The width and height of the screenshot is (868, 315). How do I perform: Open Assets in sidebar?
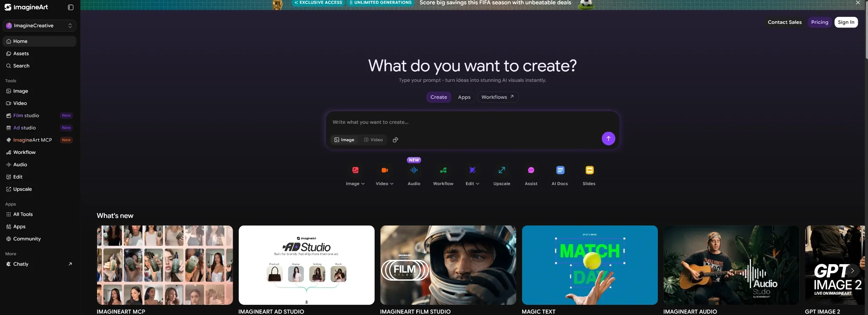pos(39,53)
